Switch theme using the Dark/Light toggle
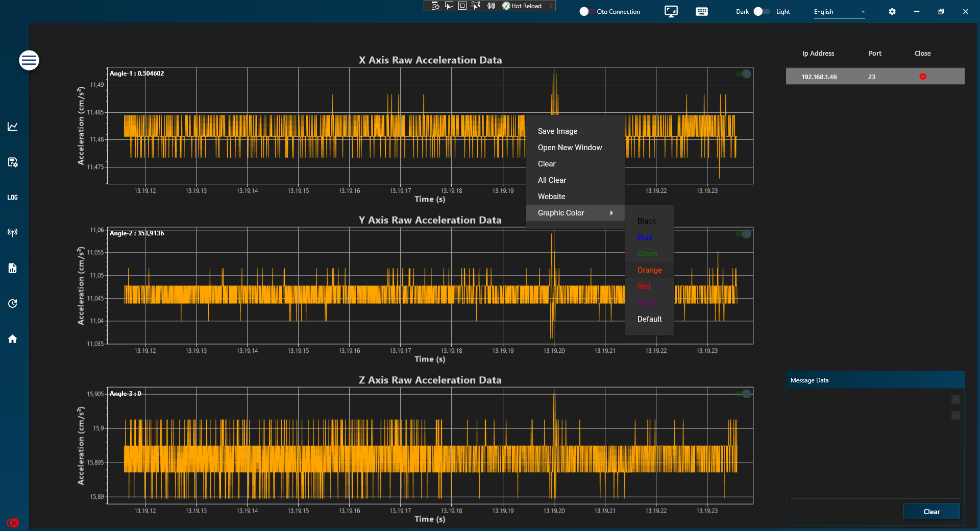The height and width of the screenshot is (531, 980). click(762, 11)
